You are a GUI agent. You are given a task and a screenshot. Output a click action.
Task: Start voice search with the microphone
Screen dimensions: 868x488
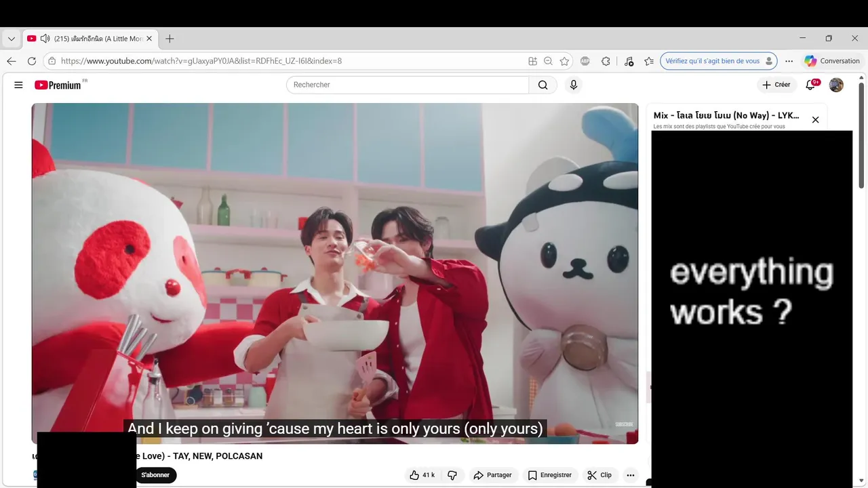pyautogui.click(x=574, y=85)
